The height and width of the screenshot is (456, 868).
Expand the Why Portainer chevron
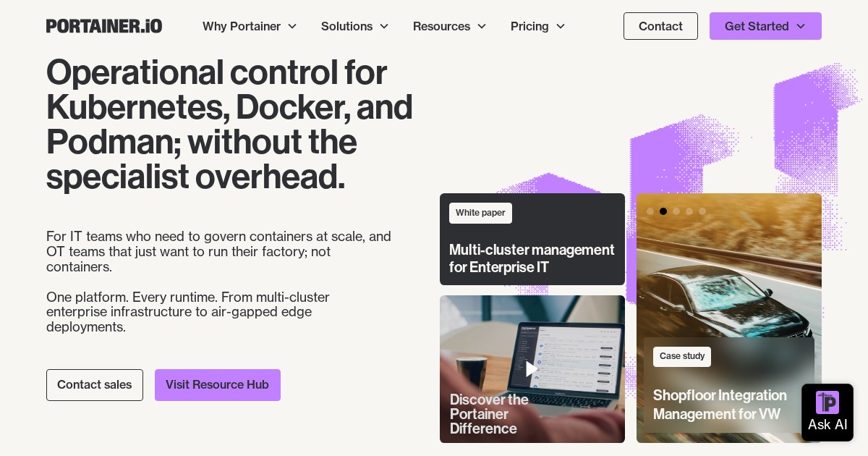click(292, 26)
